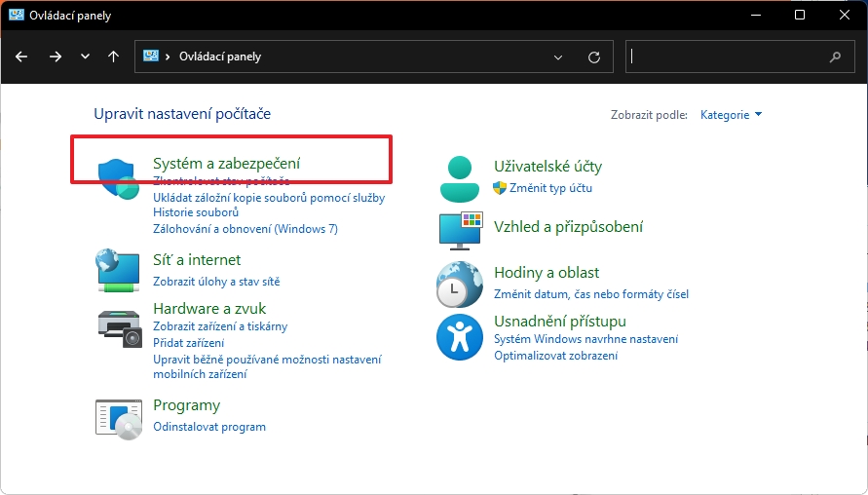Expand the breadcrumb chevron before Ovládací panely
Image resolution: width=868 pixels, height=495 pixels.
[x=168, y=57]
